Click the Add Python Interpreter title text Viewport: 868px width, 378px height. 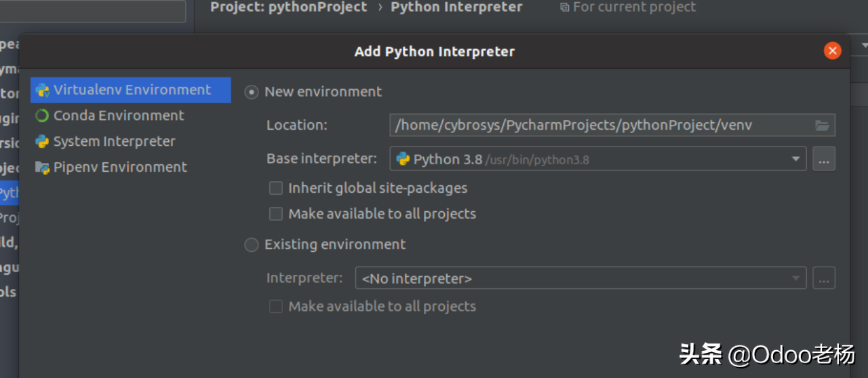[435, 52]
